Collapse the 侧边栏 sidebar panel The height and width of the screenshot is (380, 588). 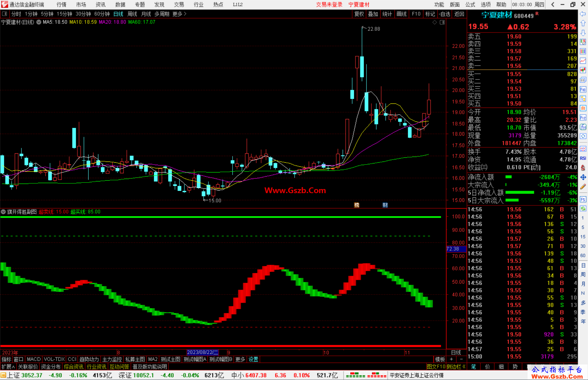pyautogui.click(x=456, y=367)
